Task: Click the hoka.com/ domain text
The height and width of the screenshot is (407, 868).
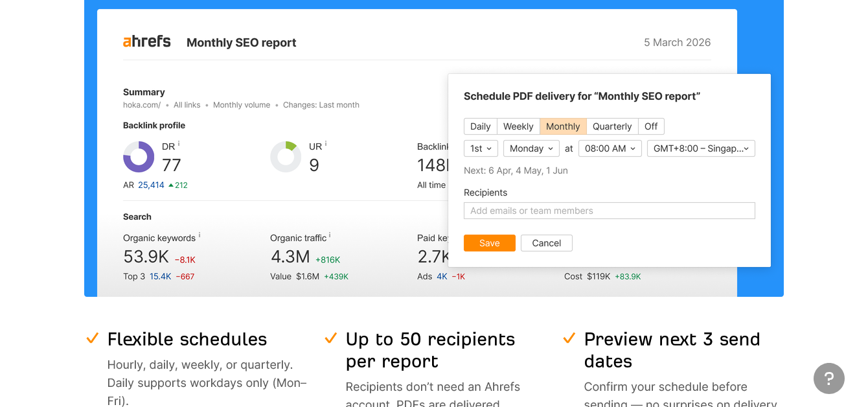Action: tap(142, 105)
